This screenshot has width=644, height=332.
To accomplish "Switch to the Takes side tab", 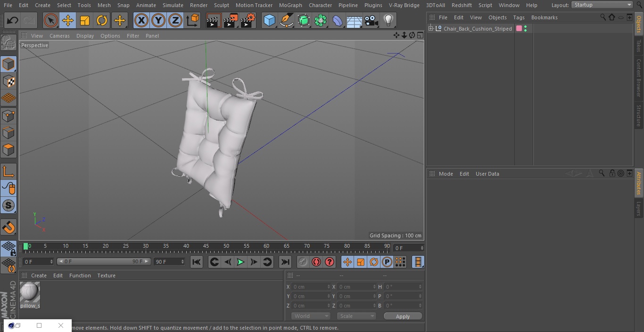I will pos(639,45).
